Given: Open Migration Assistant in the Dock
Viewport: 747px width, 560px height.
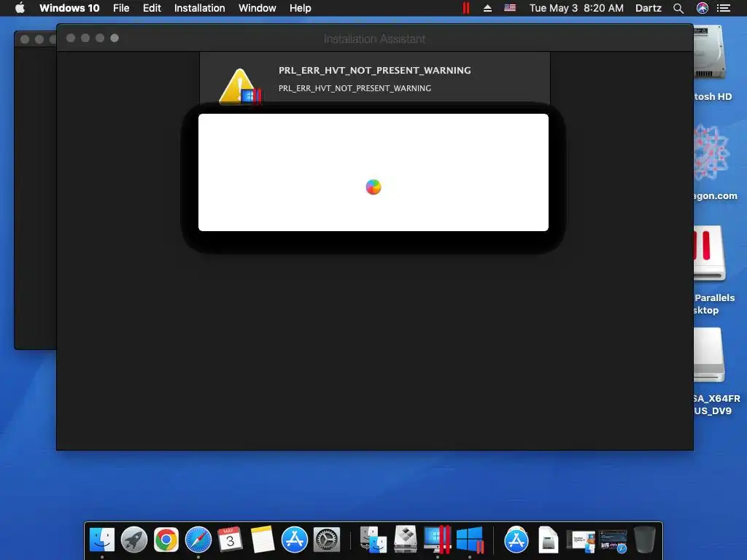Looking at the screenshot, I should tap(373, 540).
